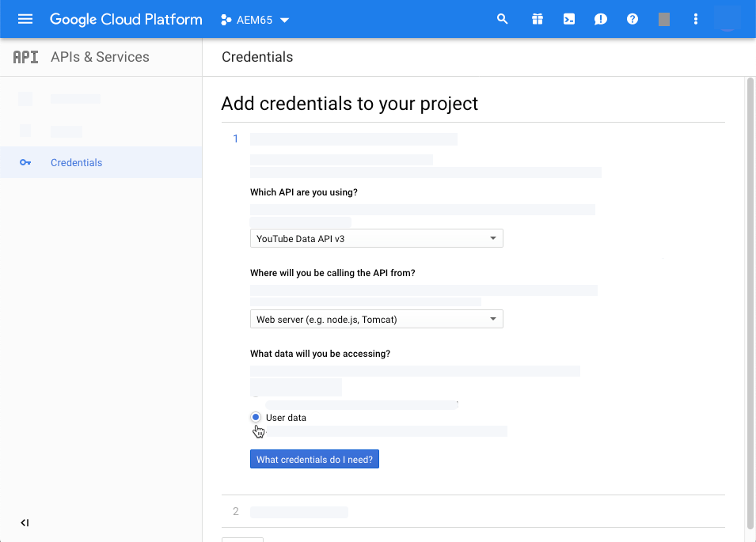Click the APIs & Services heading

point(100,57)
